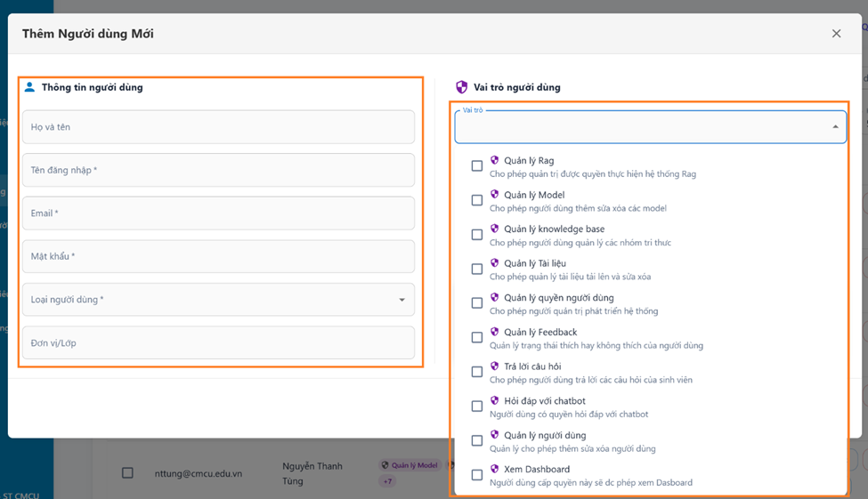The width and height of the screenshot is (868, 499).
Task: Click the user icon beside Thông tin người dùng
Action: point(29,87)
